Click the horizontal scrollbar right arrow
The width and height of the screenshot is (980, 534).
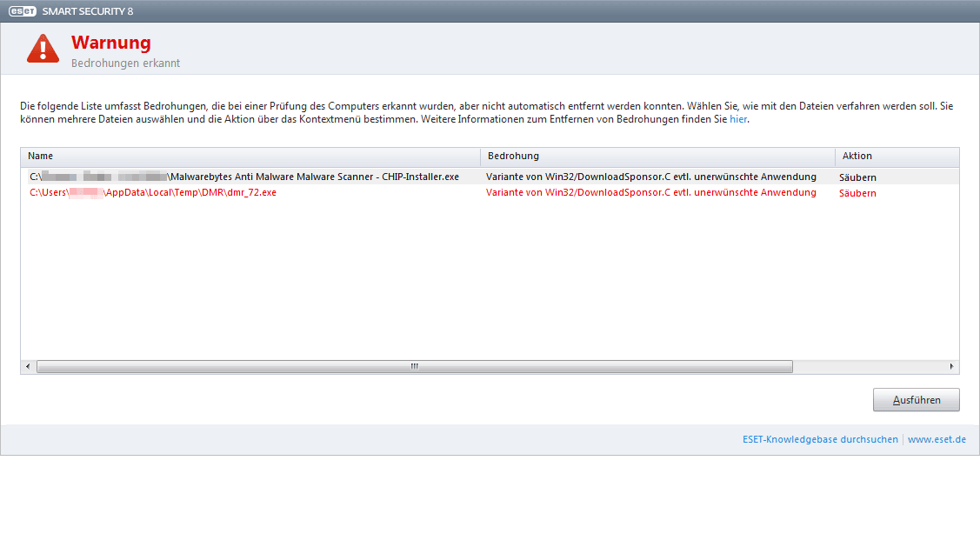pyautogui.click(x=951, y=367)
